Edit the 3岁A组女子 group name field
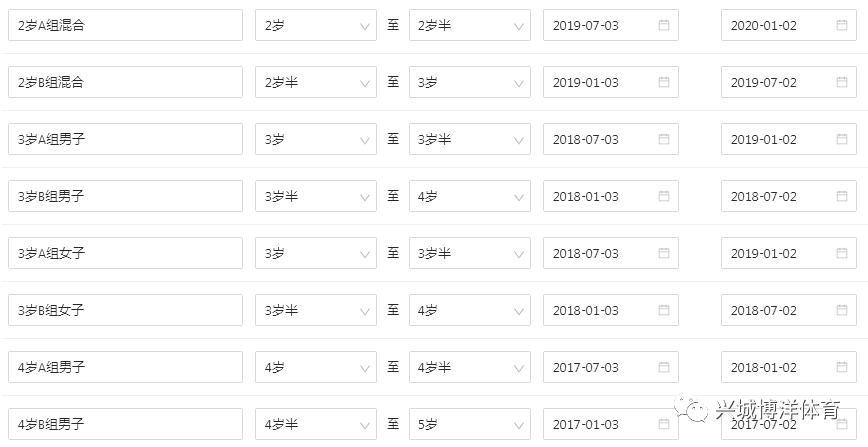The height and width of the screenshot is (447, 868). point(125,253)
